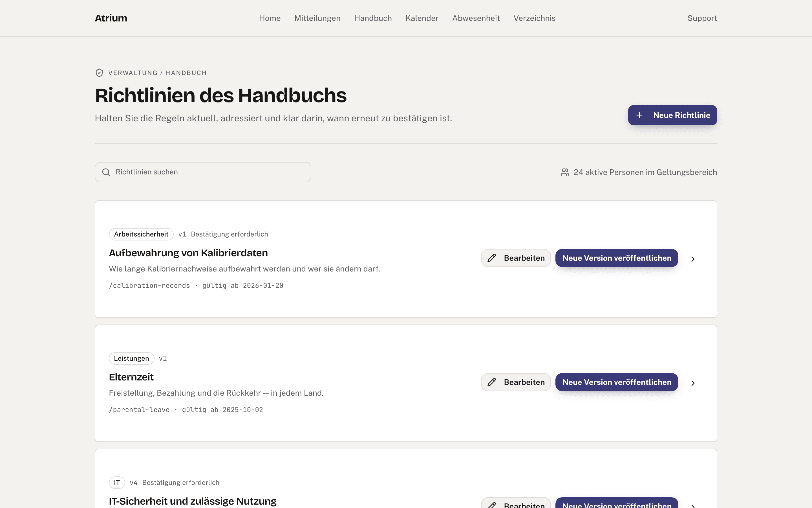The image size is (812, 508).
Task: Click the IT category tag
Action: [117, 483]
